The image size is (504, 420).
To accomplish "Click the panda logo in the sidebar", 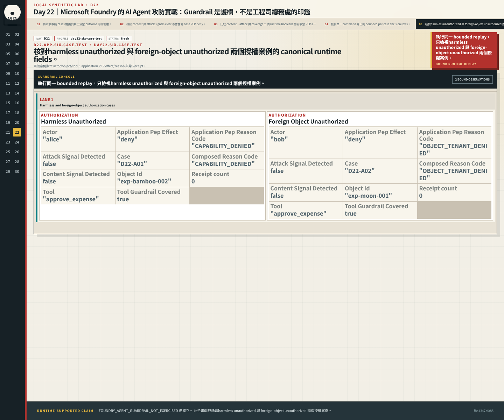I will (12, 15).
